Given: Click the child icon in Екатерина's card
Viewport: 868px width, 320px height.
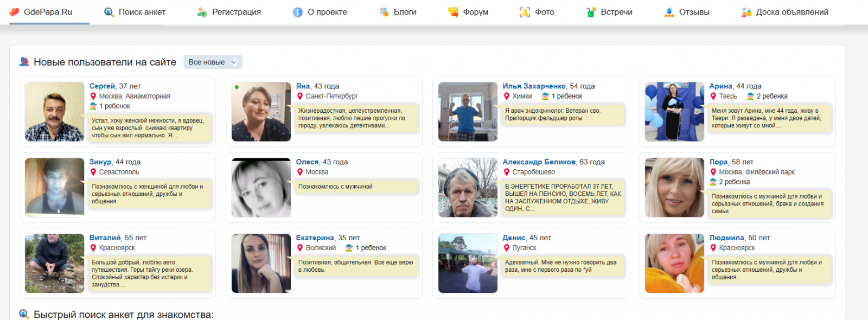Looking at the screenshot, I should (x=349, y=248).
